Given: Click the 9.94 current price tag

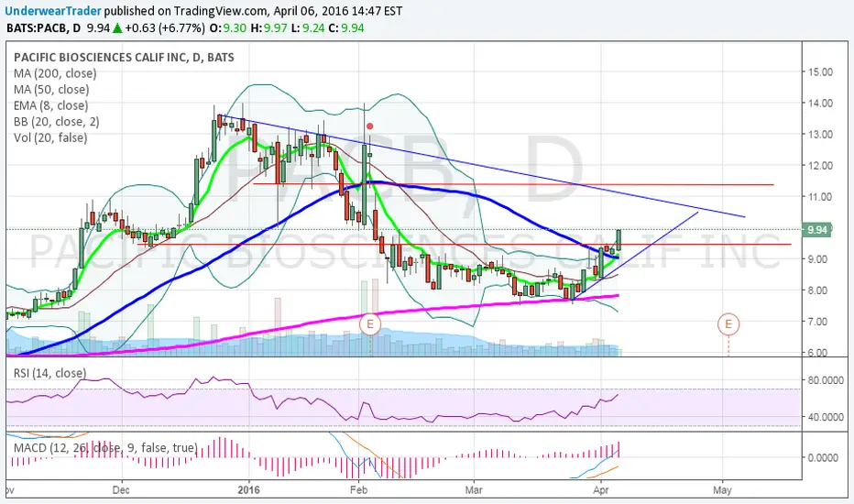Looking at the screenshot, I should [817, 230].
